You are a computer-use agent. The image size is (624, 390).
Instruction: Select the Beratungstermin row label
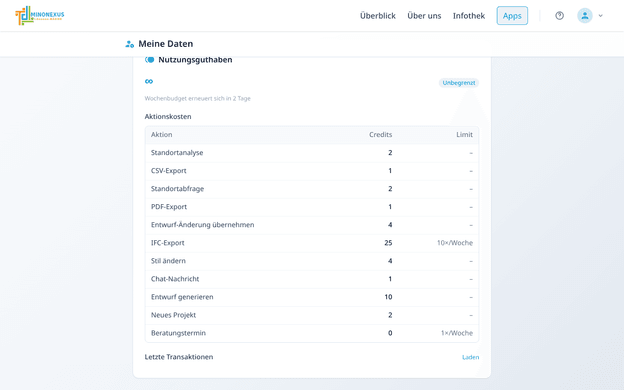pyautogui.click(x=178, y=333)
